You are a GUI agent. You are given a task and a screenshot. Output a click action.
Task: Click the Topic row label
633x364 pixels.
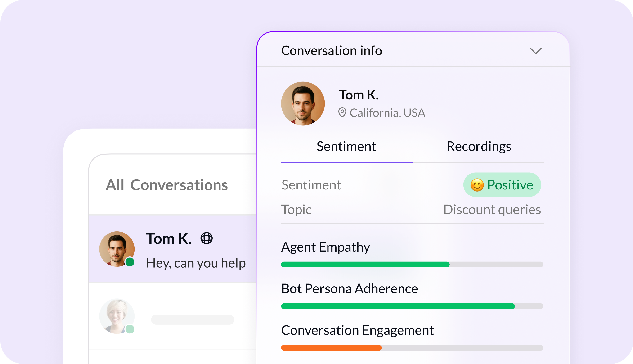(296, 210)
